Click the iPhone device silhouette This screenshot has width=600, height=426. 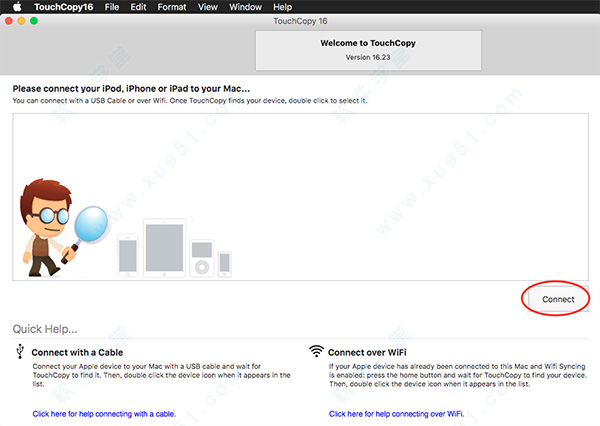click(x=128, y=255)
